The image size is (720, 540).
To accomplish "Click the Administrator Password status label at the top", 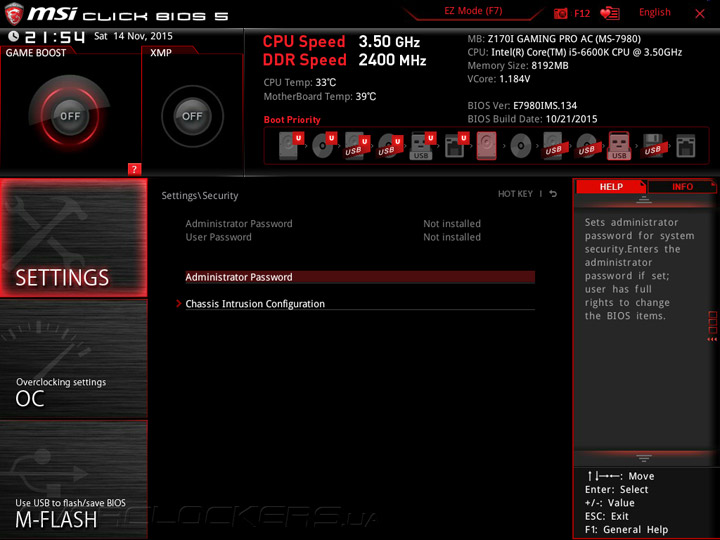I will point(239,224).
